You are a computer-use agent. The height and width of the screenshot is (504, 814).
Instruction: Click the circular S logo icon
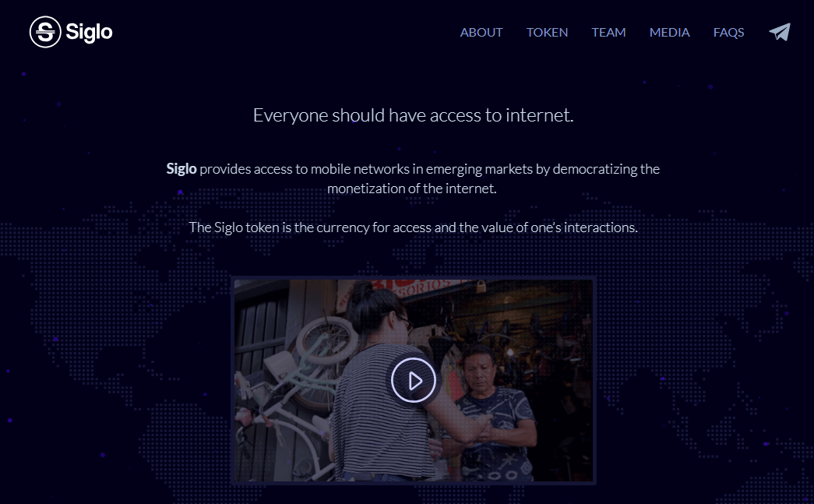click(45, 32)
